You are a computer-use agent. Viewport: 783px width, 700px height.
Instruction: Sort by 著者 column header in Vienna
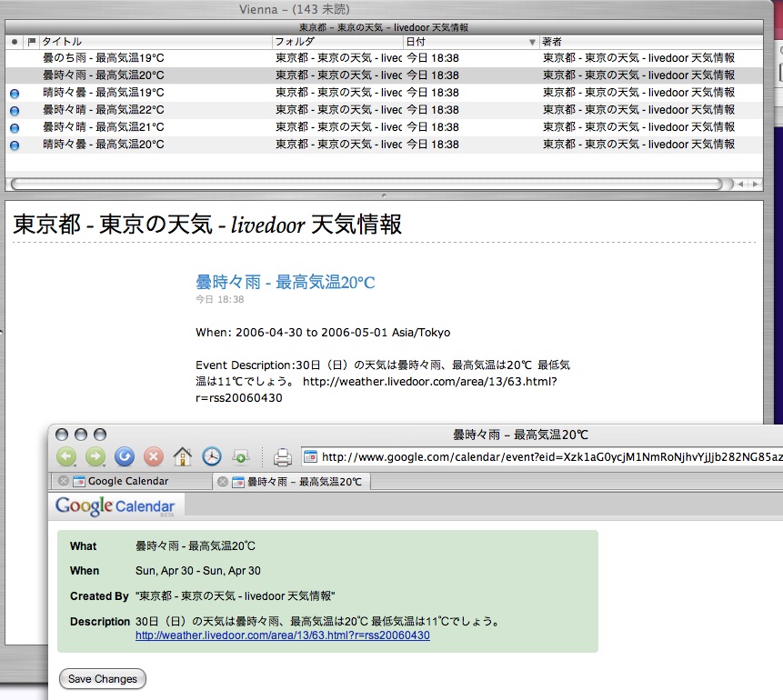(651, 42)
